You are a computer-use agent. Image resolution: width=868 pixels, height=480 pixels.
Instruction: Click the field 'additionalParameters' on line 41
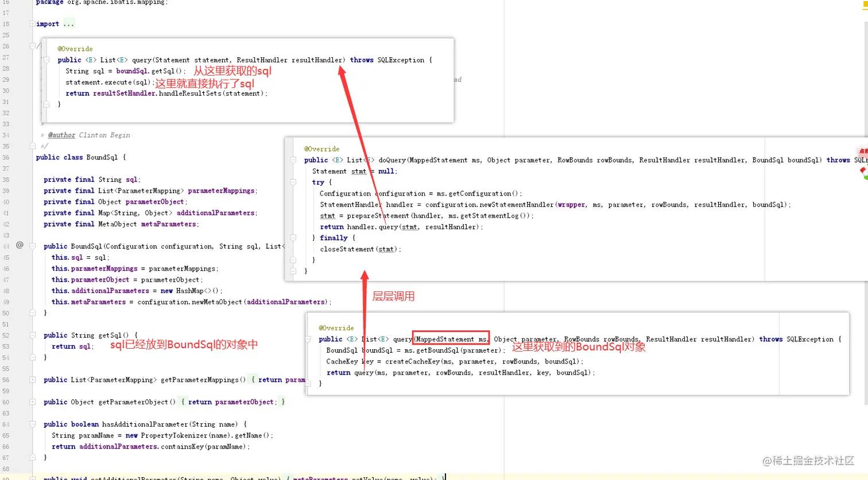coord(216,213)
